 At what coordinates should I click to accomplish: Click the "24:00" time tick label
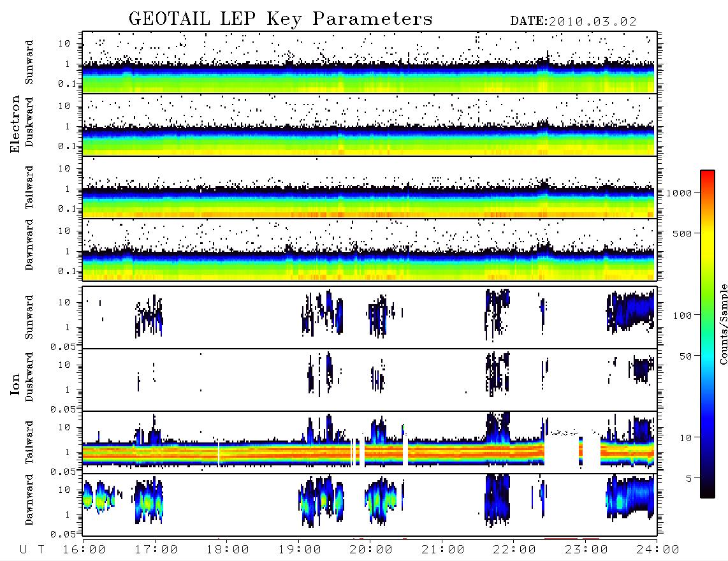[x=658, y=550]
